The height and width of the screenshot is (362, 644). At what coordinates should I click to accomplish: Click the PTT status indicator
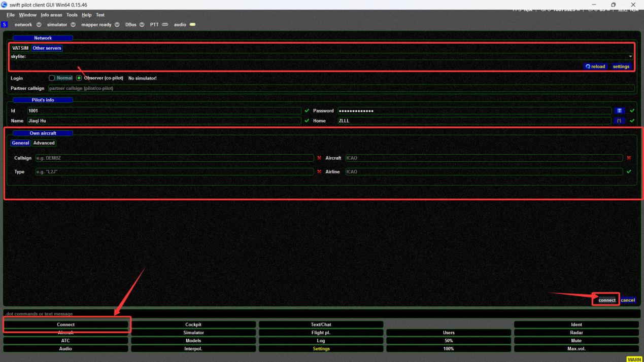pos(165,24)
